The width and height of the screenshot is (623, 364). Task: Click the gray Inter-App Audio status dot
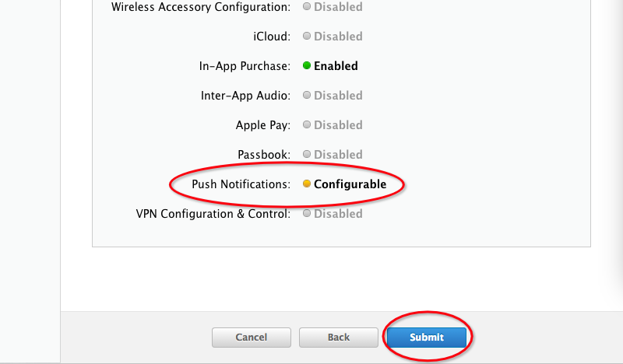[307, 96]
